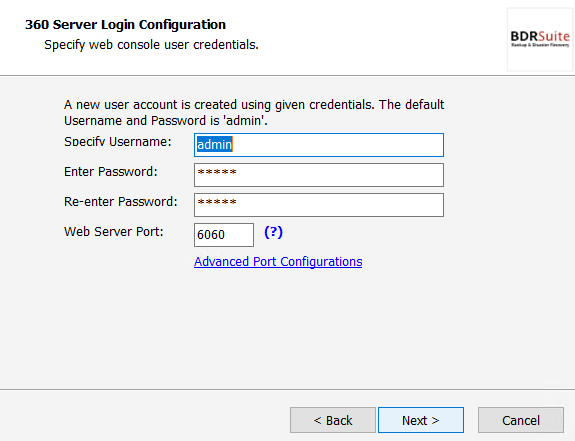Click the 'Re-enter Password:' label
The height and width of the screenshot is (441, 575).
coord(121,202)
